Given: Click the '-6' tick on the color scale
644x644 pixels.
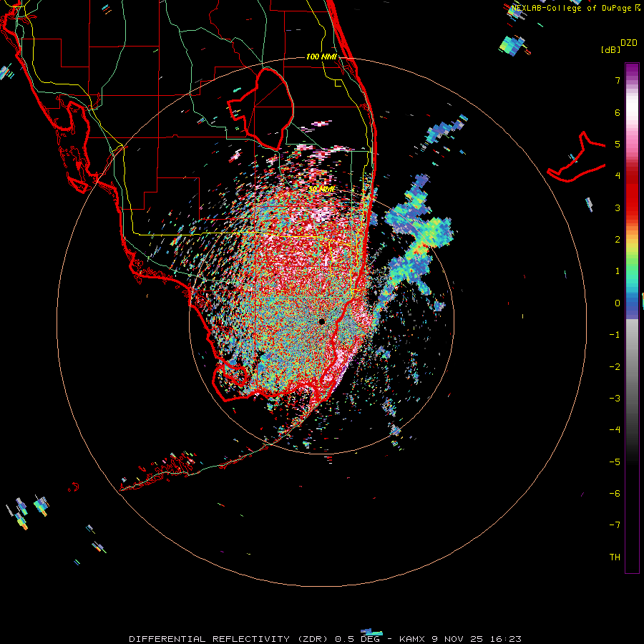Looking at the screenshot, I should (x=615, y=494).
